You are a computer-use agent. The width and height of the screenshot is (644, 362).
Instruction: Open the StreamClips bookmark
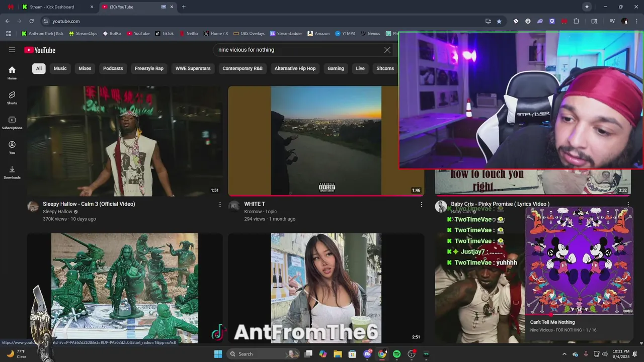click(x=83, y=34)
